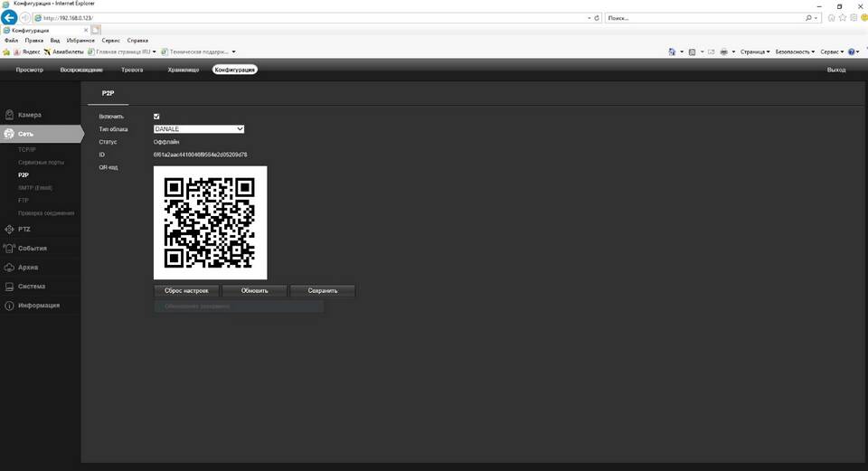The height and width of the screenshot is (471, 868).
Task: Expand Техническая поддержка favorites dropdown
Action: click(233, 52)
